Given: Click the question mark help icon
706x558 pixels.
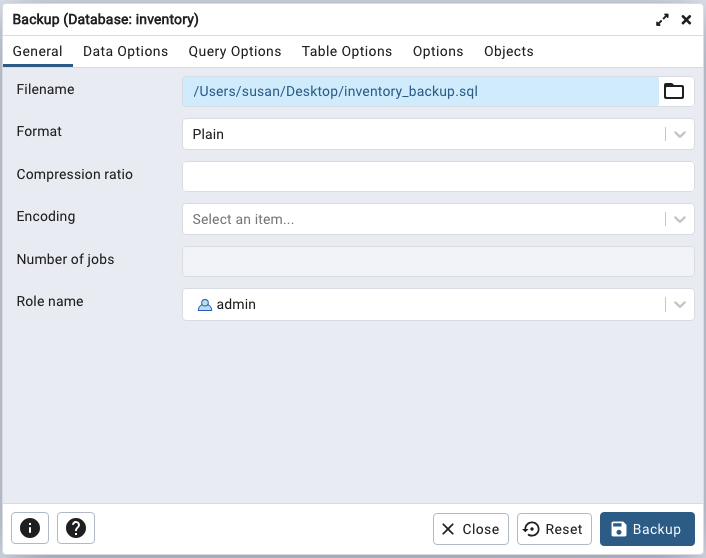Looking at the screenshot, I should pyautogui.click(x=76, y=528).
